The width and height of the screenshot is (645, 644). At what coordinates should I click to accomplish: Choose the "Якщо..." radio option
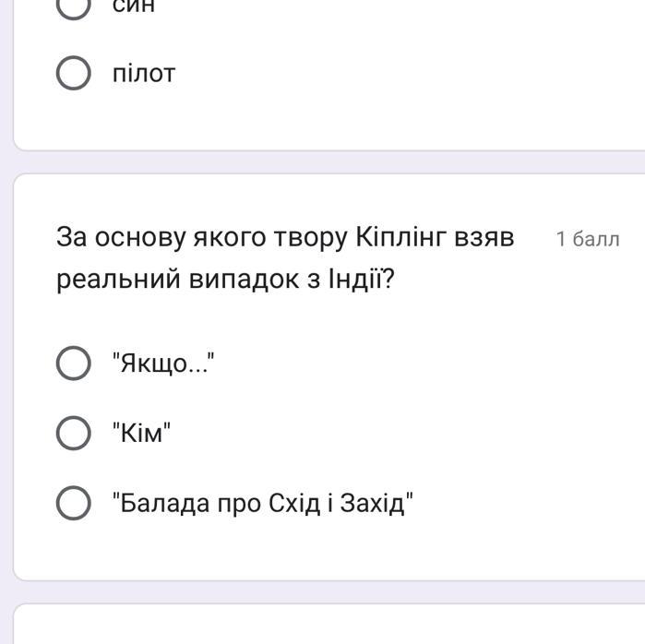(x=74, y=364)
